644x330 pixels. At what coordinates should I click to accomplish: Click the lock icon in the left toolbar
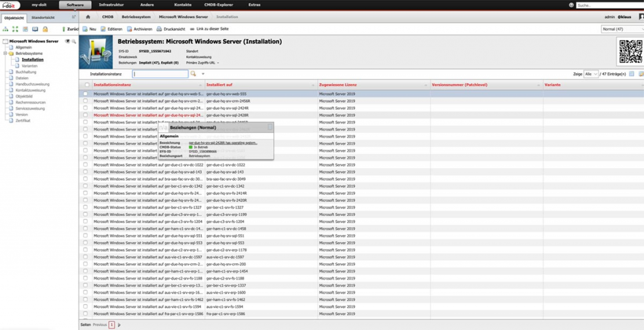(45, 29)
